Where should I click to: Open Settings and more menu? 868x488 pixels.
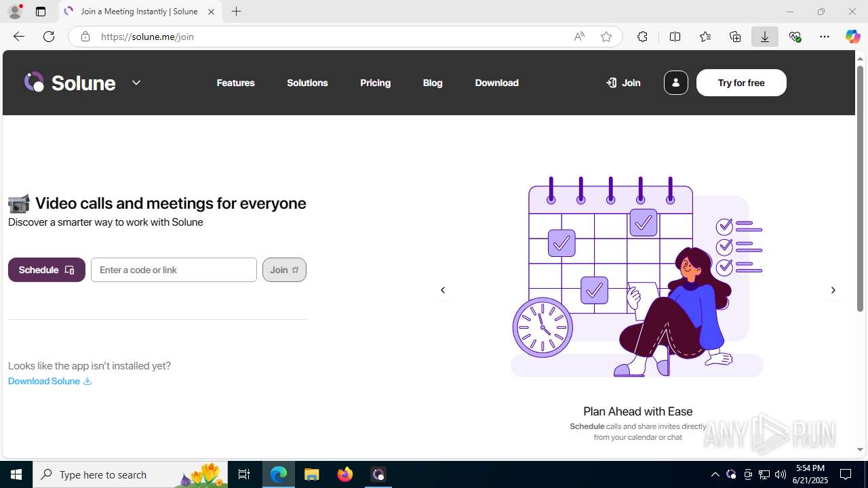coord(825,37)
